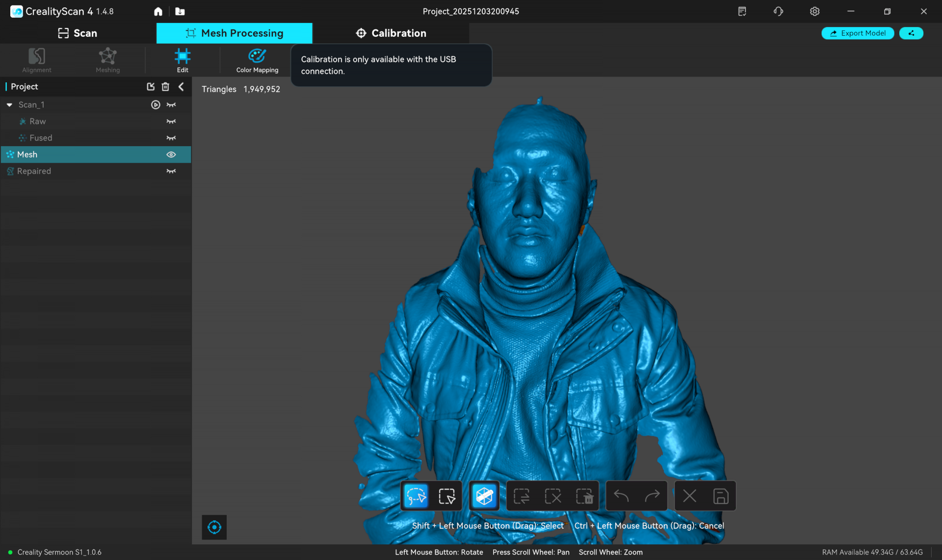
Task: Click the delete selection trash icon
Action: click(x=584, y=496)
